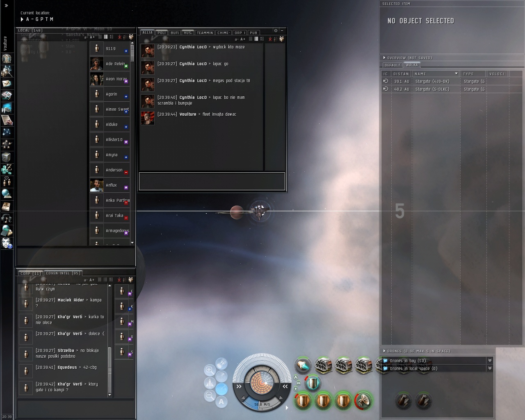The image size is (525, 420).
Task: Open the Market icon in the sidebar
Action: coord(6,108)
